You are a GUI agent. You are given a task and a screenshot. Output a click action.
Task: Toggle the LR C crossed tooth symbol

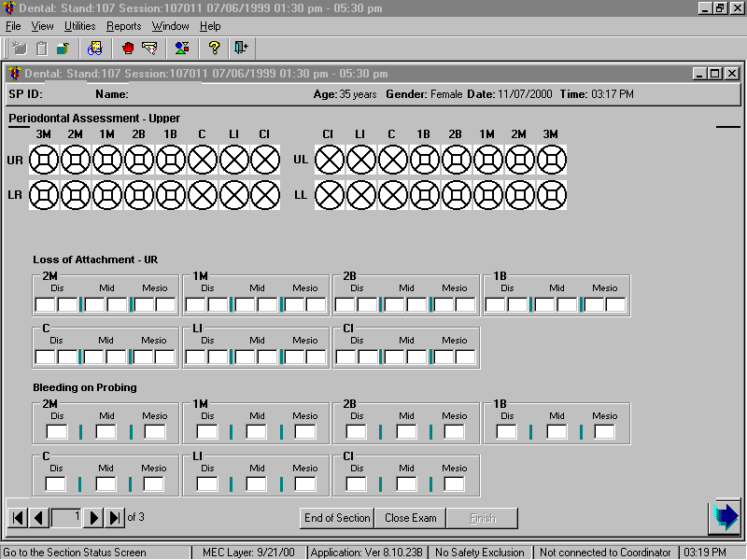pyautogui.click(x=203, y=195)
